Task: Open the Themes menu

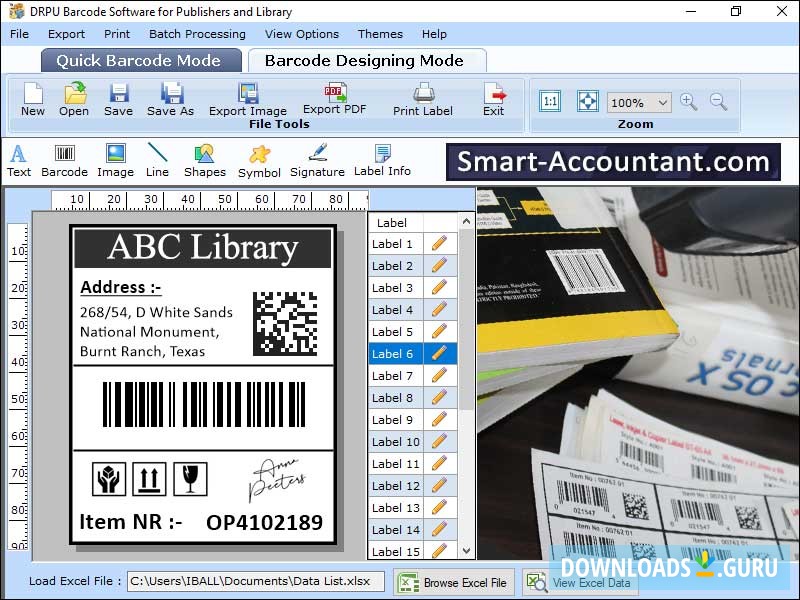Action: pos(379,33)
